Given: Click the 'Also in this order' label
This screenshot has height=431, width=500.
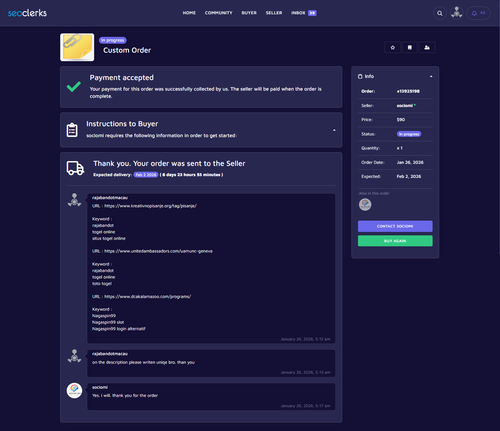Looking at the screenshot, I should click(374, 193).
